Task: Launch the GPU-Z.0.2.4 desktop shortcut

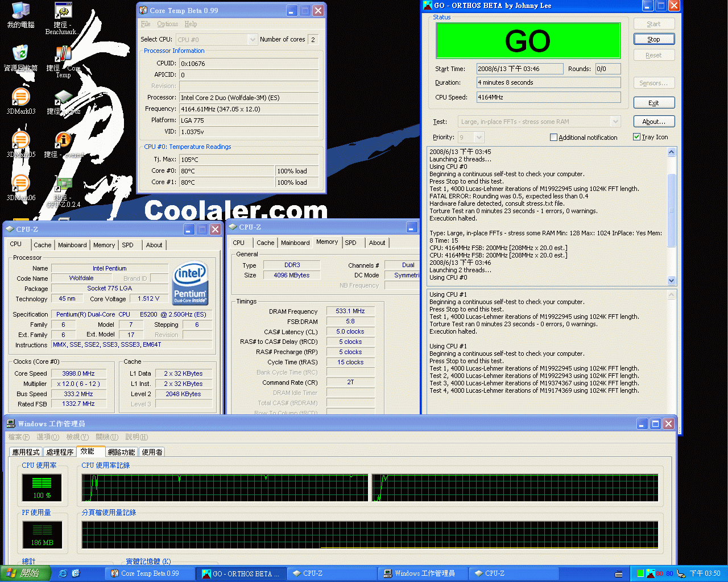Action: 64,192
